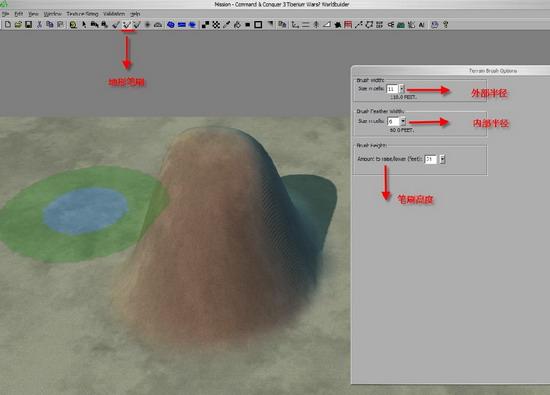This screenshot has width=550, height=395.
Task: Select the mound-shaped terrain tool icon
Action: pos(158,25)
